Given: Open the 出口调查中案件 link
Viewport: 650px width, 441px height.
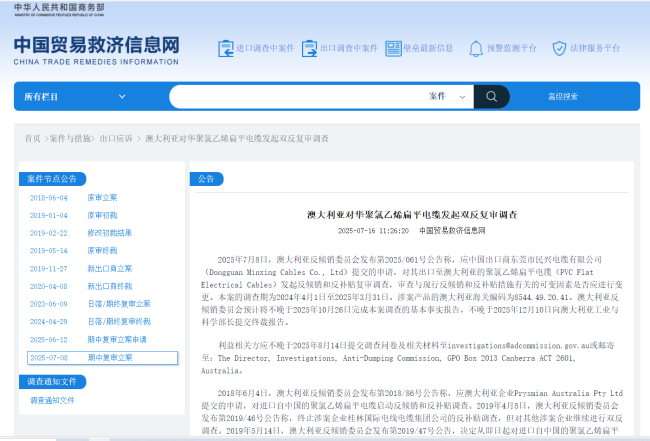Looking at the screenshot, I should pyautogui.click(x=349, y=48).
